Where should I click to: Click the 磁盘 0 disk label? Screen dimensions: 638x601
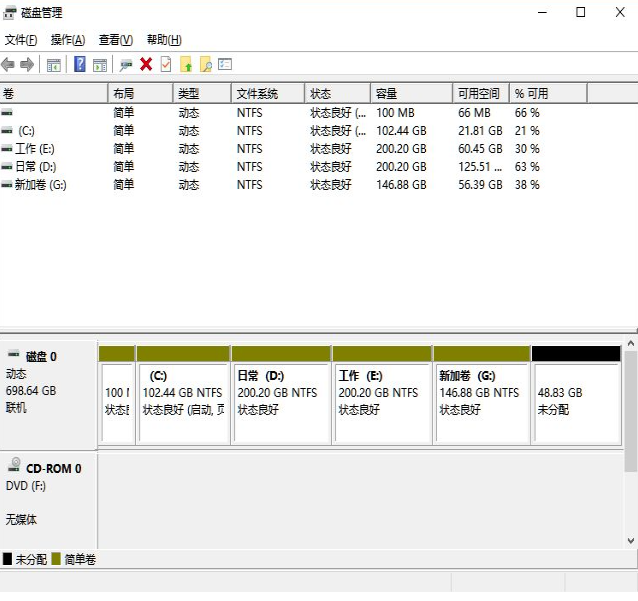(41, 356)
